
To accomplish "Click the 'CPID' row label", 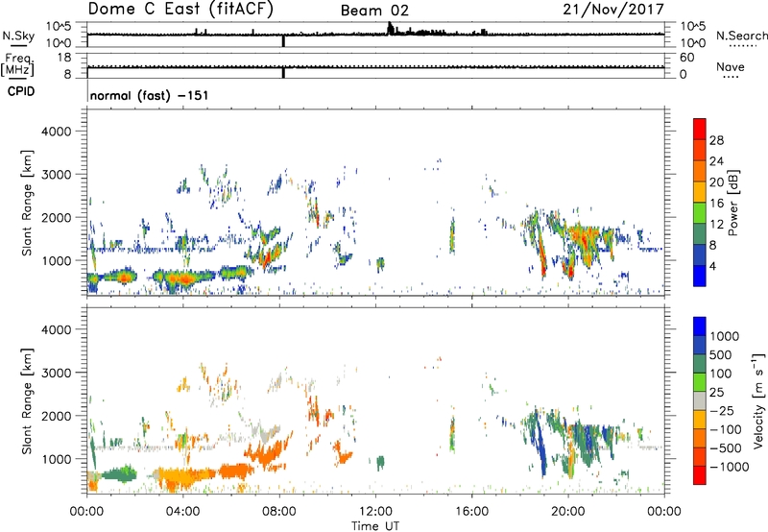I will 21,91.
